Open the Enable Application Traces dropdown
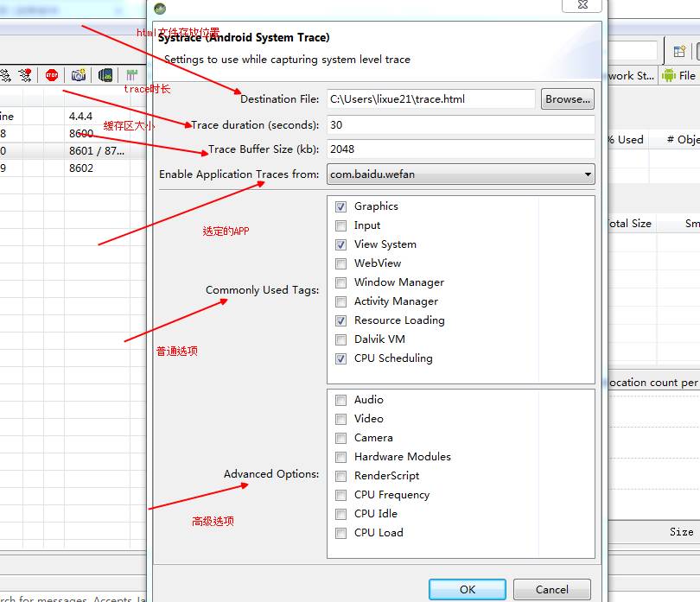This screenshot has height=602, width=700. click(x=461, y=174)
